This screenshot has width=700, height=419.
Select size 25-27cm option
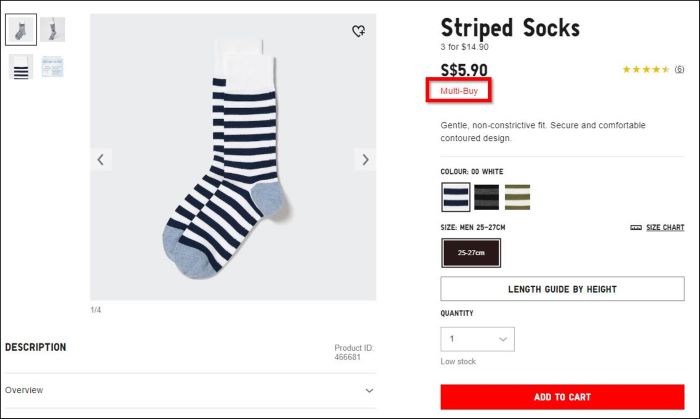coord(471,253)
